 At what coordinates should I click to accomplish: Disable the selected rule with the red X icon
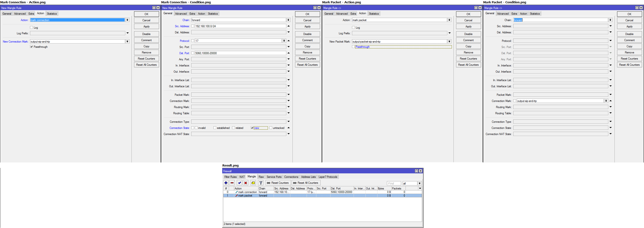tap(246, 183)
